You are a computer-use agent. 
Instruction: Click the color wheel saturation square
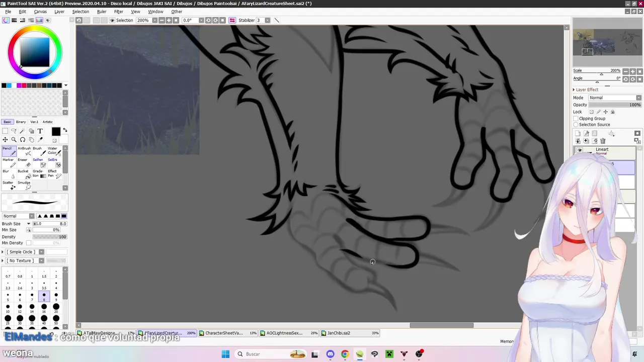(35, 52)
